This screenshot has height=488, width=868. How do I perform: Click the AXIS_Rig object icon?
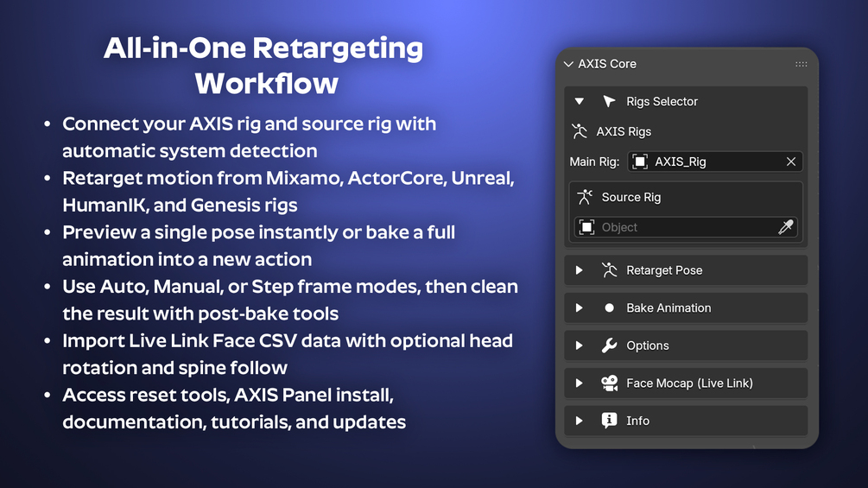tap(640, 162)
